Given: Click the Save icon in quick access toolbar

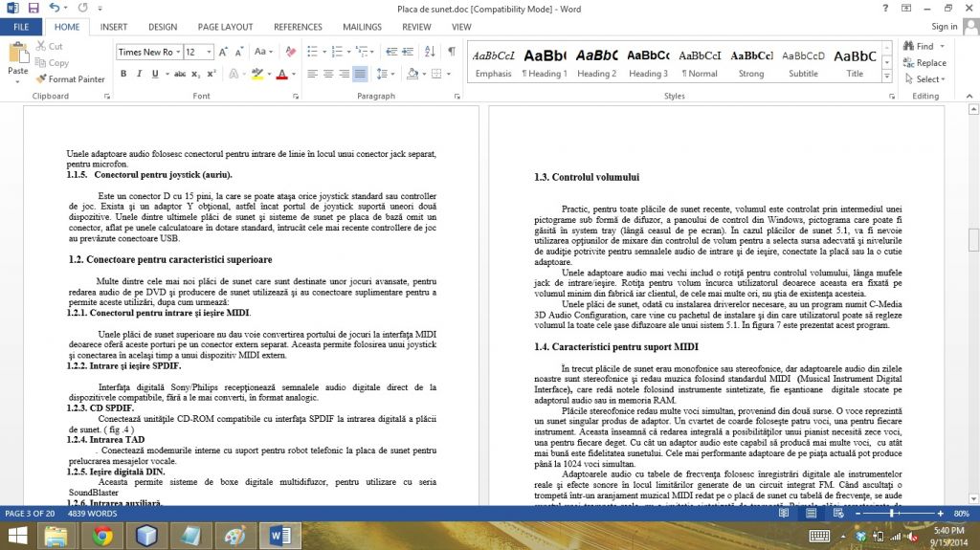Looking at the screenshot, I should pos(33,8).
